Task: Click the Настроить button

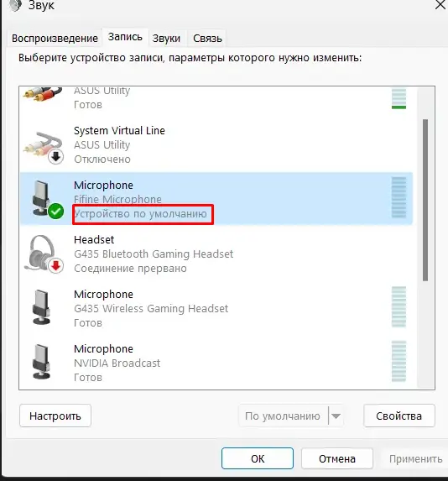Action: point(55,416)
